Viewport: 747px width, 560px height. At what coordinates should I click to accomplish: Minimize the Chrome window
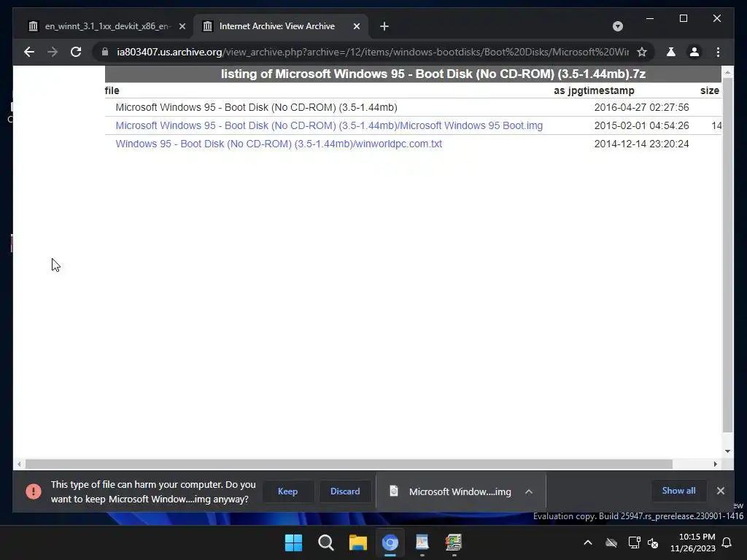(x=650, y=18)
